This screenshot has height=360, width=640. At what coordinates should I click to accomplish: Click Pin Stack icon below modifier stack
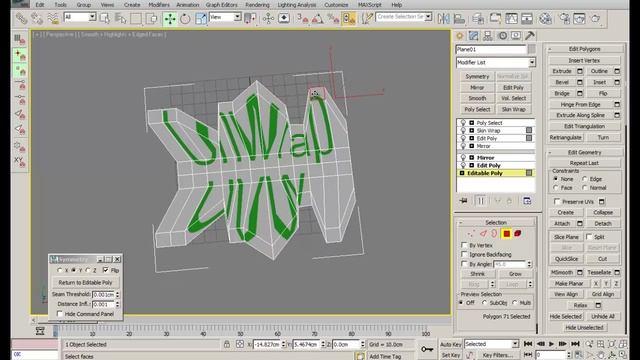coord(463,200)
